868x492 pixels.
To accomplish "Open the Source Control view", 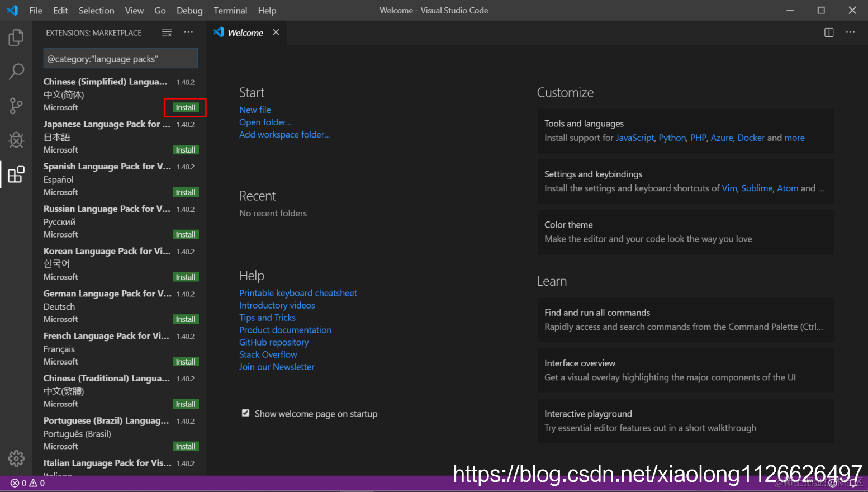I will [16, 106].
